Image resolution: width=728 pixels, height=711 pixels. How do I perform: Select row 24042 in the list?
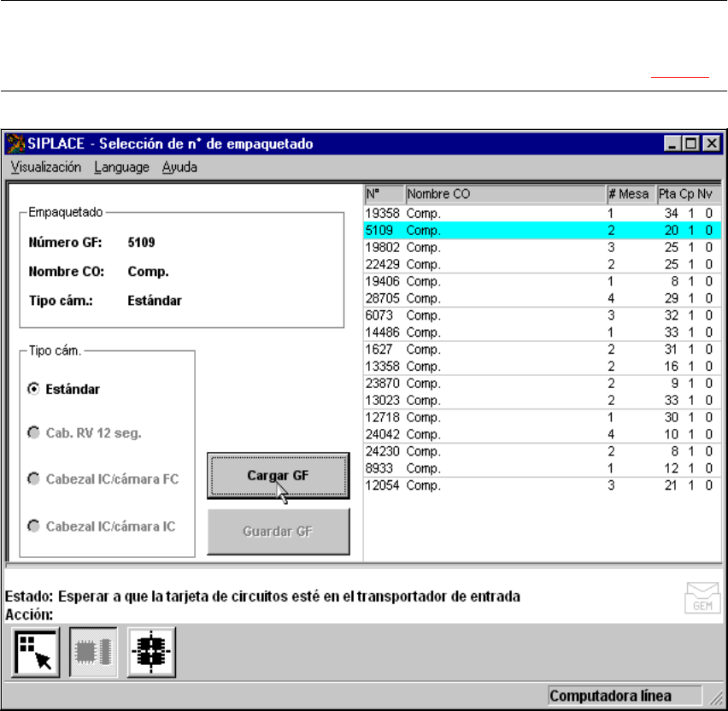[543, 434]
